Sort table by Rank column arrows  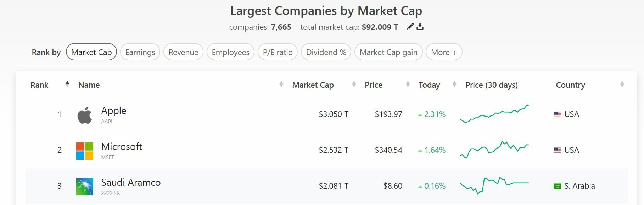(67, 84)
